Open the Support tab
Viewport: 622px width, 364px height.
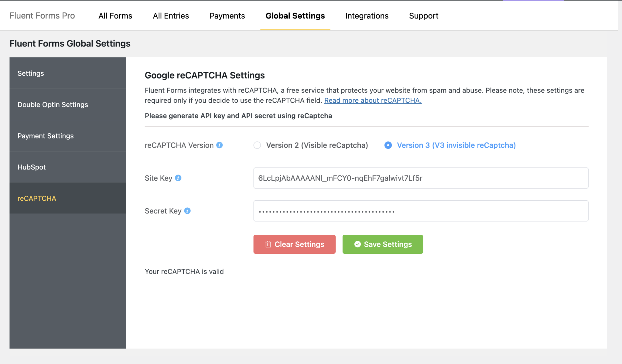coord(423,16)
